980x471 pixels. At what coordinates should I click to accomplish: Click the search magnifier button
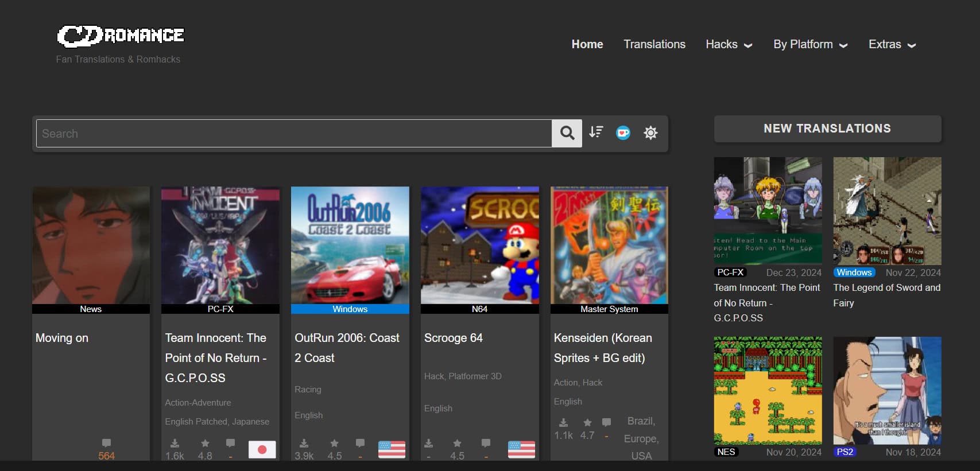[x=567, y=133]
